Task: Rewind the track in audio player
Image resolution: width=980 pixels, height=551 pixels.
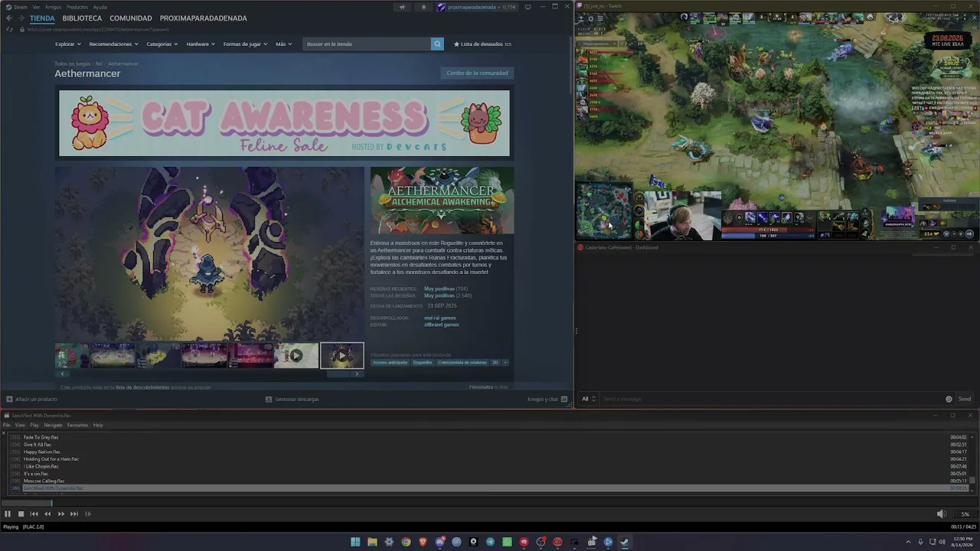Action: (47, 514)
